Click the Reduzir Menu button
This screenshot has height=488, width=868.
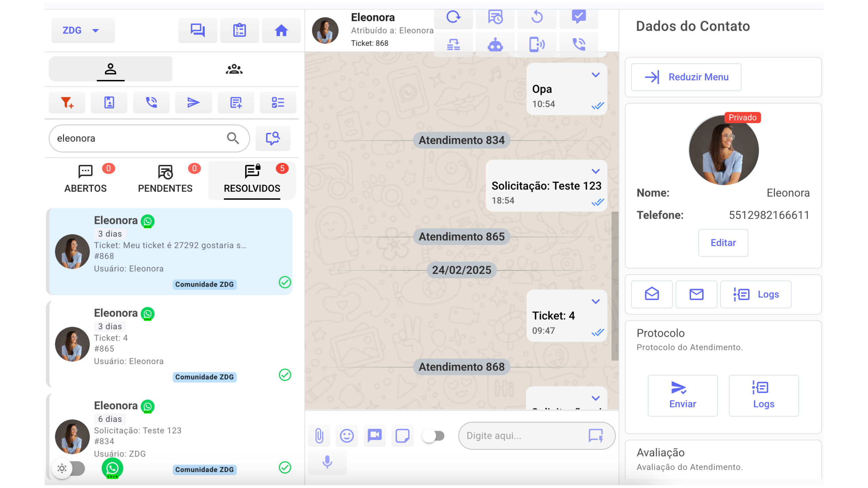(686, 77)
